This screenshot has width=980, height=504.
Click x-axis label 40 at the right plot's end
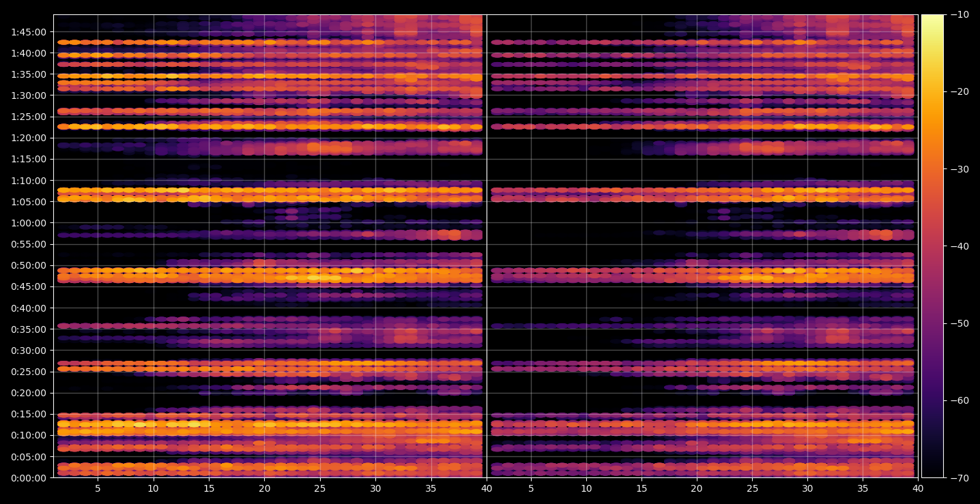tap(919, 488)
